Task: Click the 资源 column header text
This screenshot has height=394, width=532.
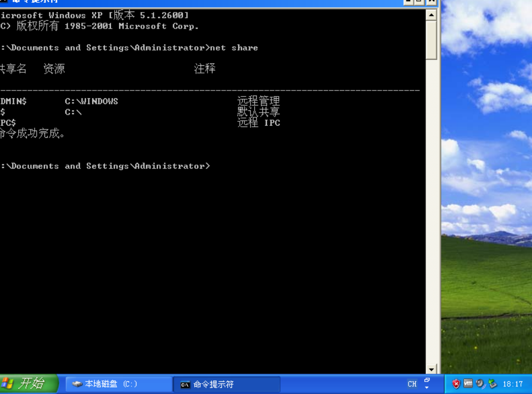Action: tap(54, 69)
